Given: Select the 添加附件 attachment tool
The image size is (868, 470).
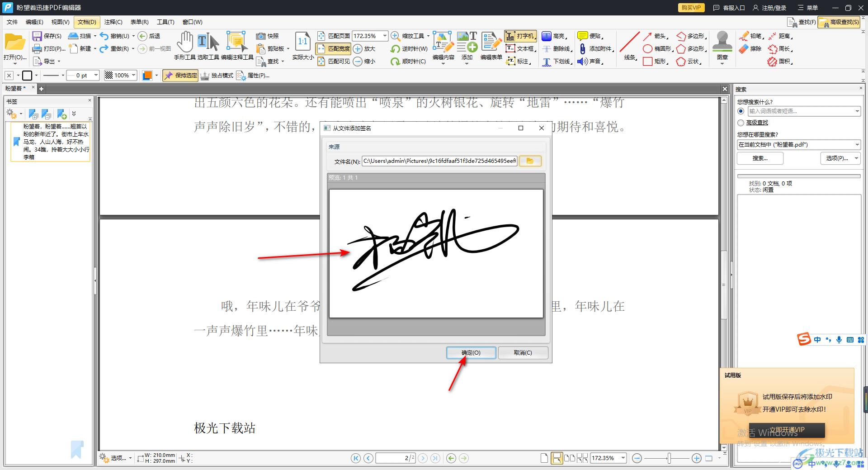Looking at the screenshot, I should (x=596, y=48).
